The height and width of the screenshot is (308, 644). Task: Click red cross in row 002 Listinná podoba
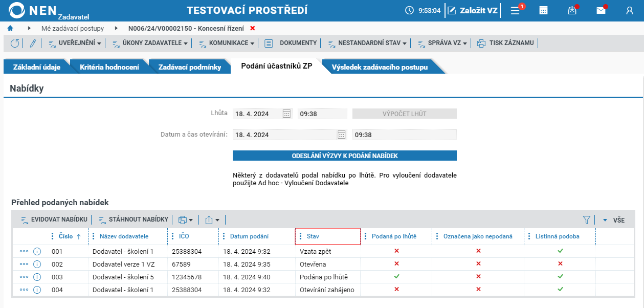(560, 264)
